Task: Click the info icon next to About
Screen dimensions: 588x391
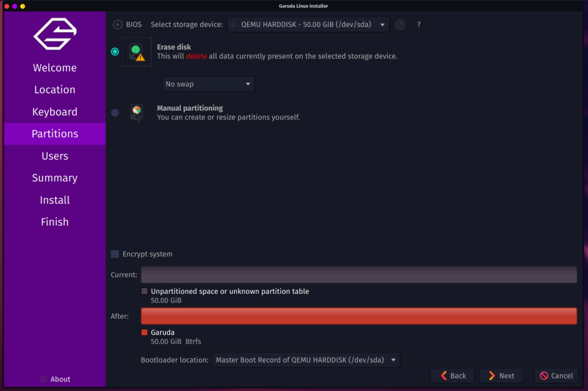Action: [x=43, y=379]
